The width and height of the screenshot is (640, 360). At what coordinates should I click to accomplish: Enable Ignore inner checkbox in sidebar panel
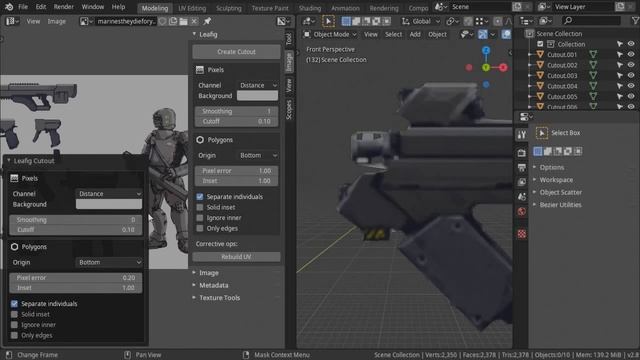[x=200, y=218]
